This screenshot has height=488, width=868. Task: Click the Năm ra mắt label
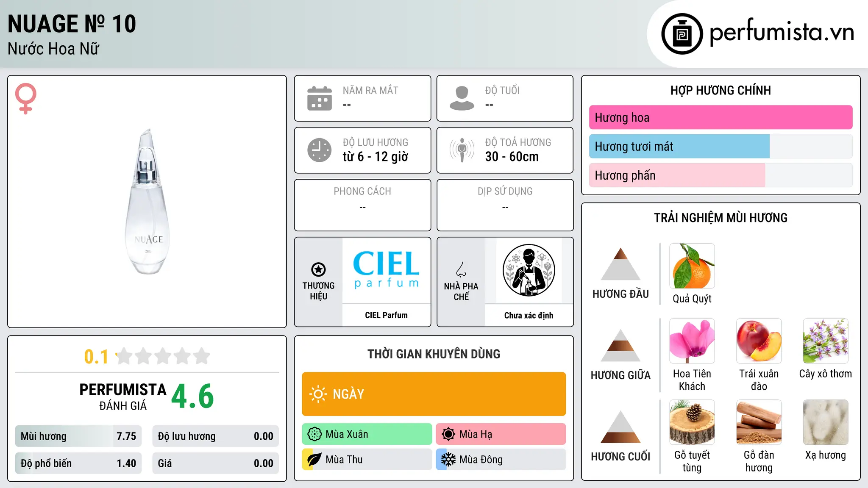[x=370, y=90]
